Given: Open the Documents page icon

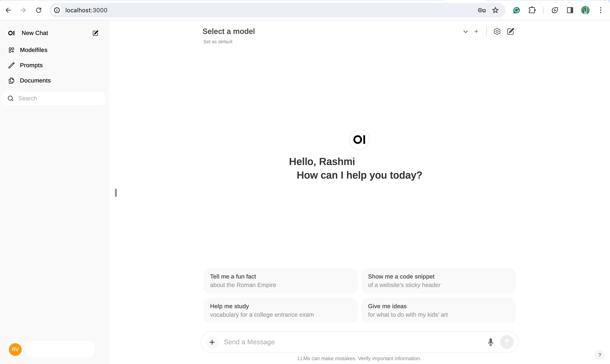Looking at the screenshot, I should [11, 80].
